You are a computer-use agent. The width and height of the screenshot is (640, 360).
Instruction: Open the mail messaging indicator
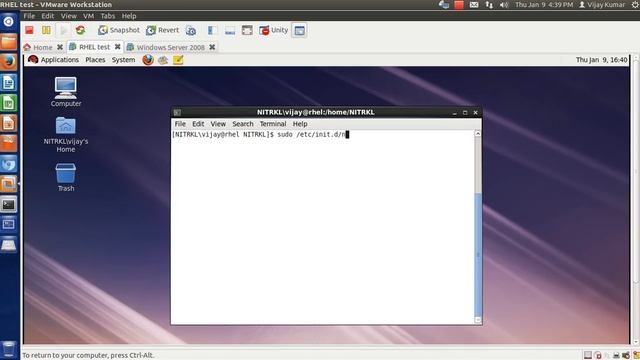point(473,5)
